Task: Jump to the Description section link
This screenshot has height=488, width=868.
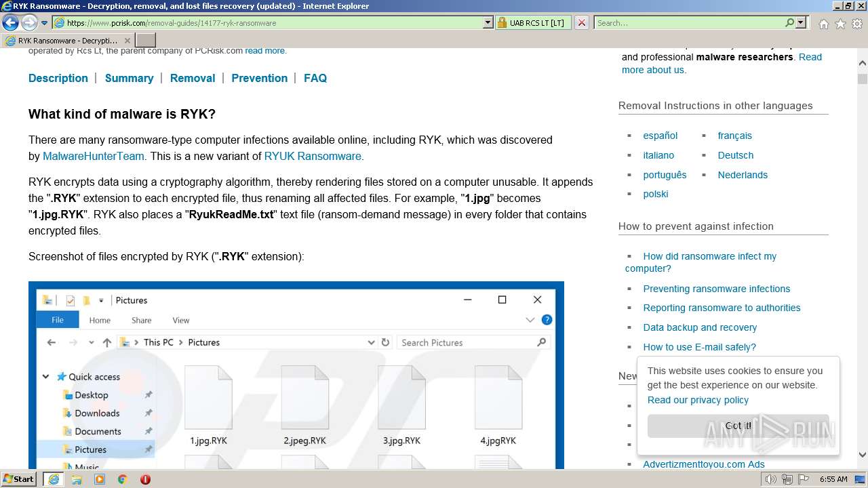Action: click(58, 78)
